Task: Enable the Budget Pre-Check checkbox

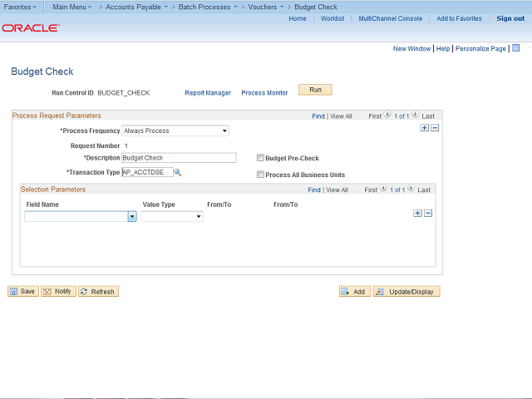Action: coord(260,158)
